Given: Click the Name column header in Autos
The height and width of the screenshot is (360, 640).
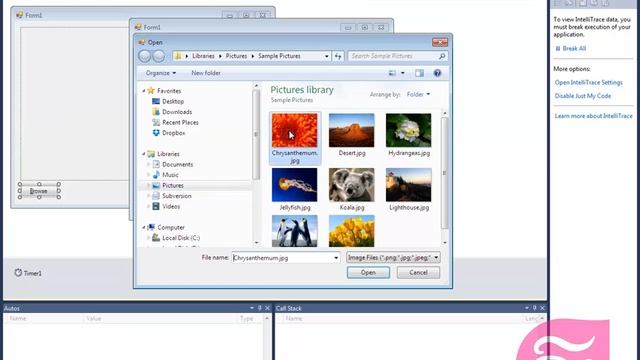Looking at the screenshot, I should pos(18,318).
